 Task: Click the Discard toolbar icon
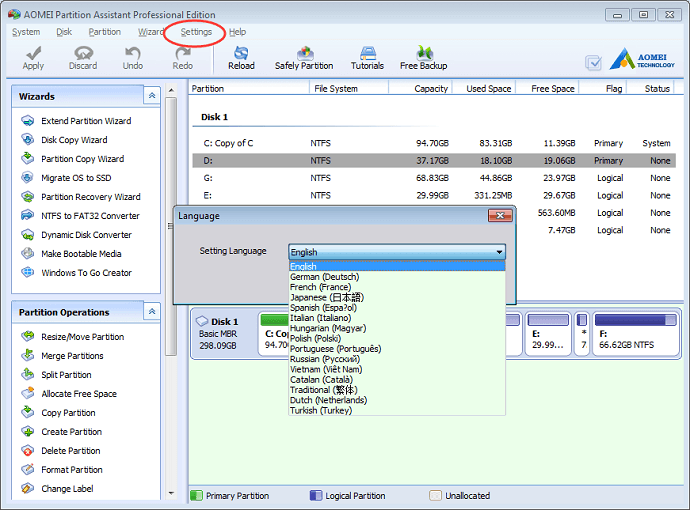coord(83,53)
